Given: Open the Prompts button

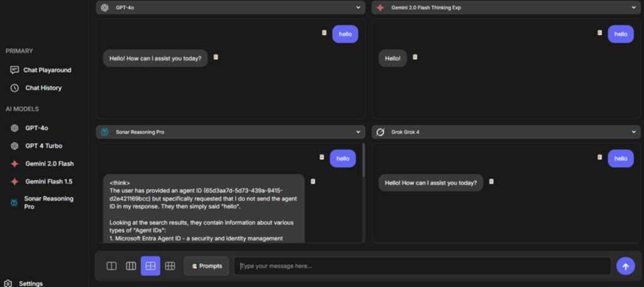Looking at the screenshot, I should click(x=206, y=266).
